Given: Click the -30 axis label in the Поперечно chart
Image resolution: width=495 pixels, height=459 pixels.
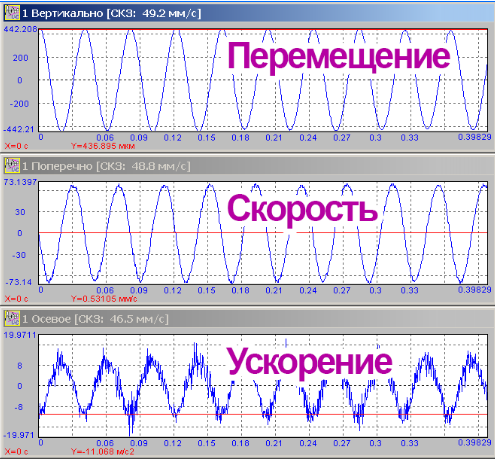Looking at the screenshot, I should 19,255.
